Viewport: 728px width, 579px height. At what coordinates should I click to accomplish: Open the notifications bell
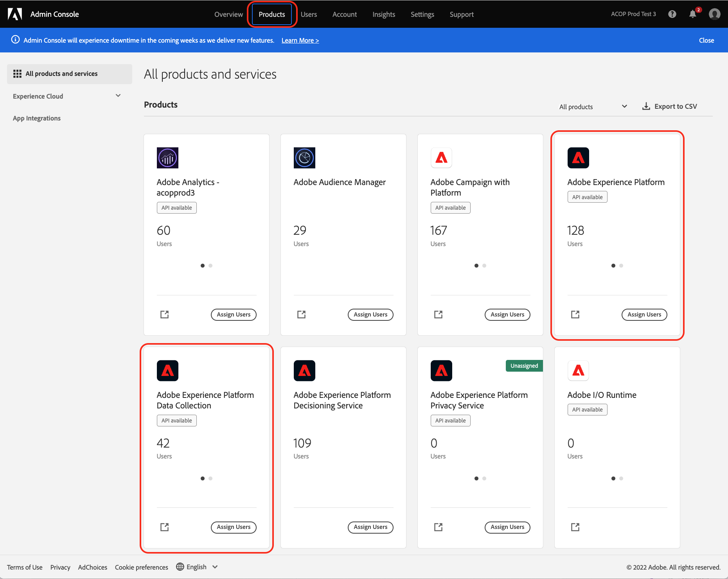point(693,14)
